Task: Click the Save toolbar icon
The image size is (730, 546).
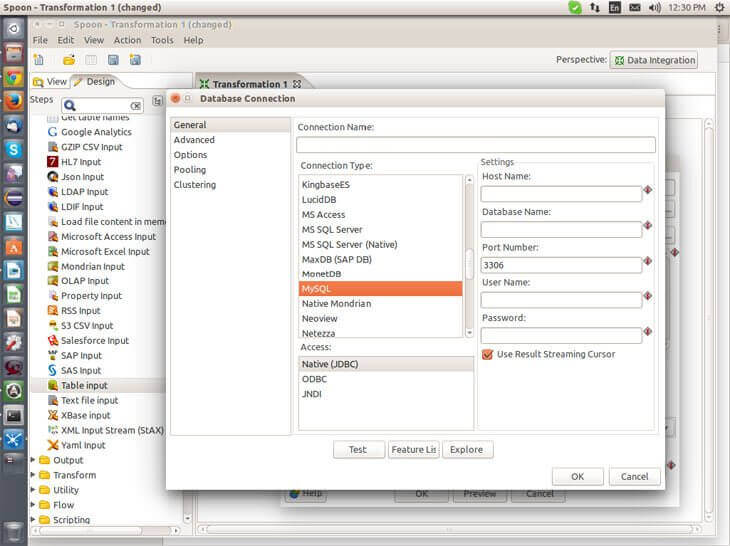Action: click(x=113, y=60)
